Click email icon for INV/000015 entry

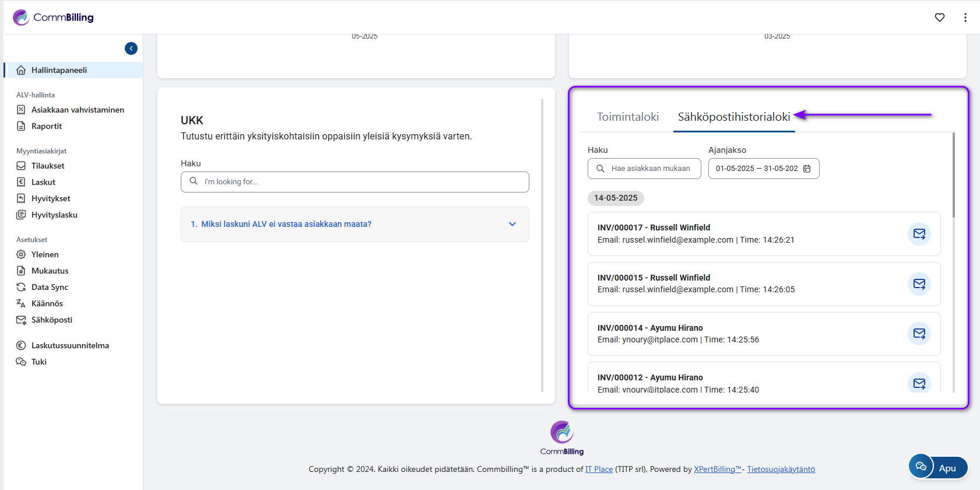click(919, 284)
